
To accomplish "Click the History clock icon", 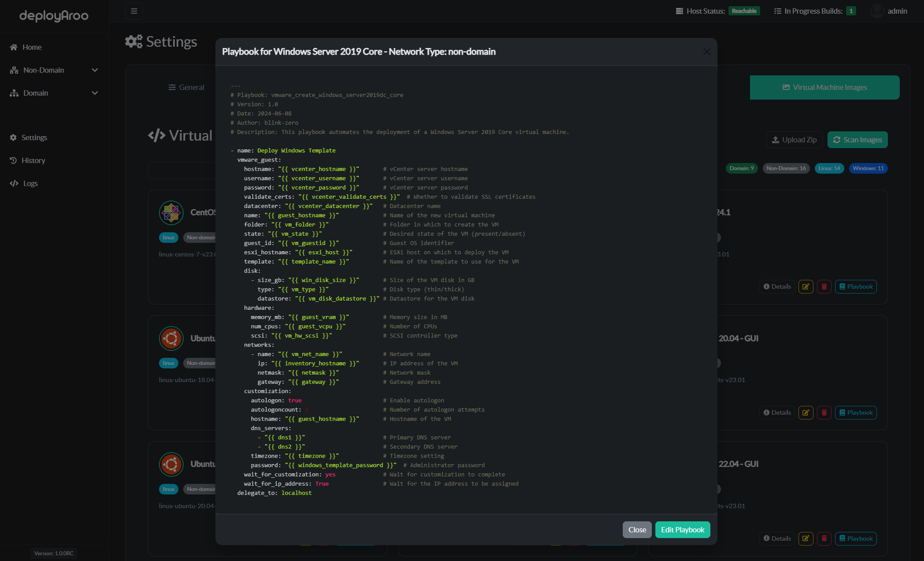I will tap(13, 160).
